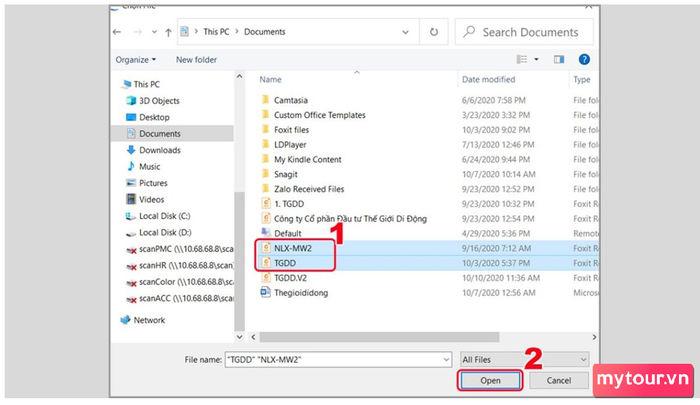Sort files by Date modified column

(x=488, y=79)
